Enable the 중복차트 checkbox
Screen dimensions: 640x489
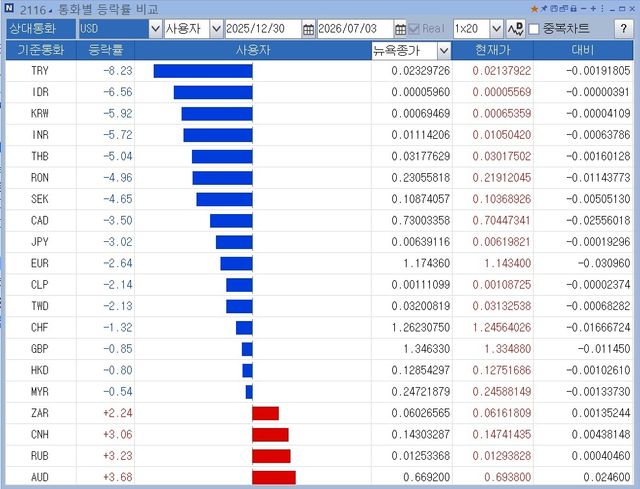(534, 29)
